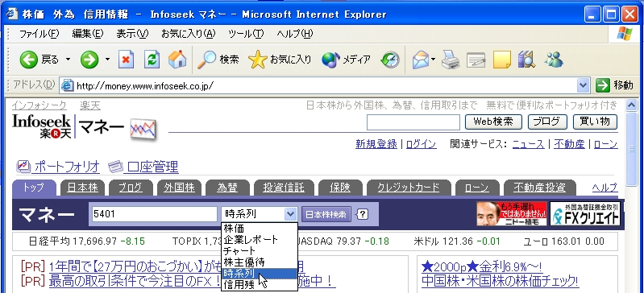Image resolution: width=644 pixels, height=293 pixels.
Task: Click the インフォシーク link
Action: (x=39, y=106)
